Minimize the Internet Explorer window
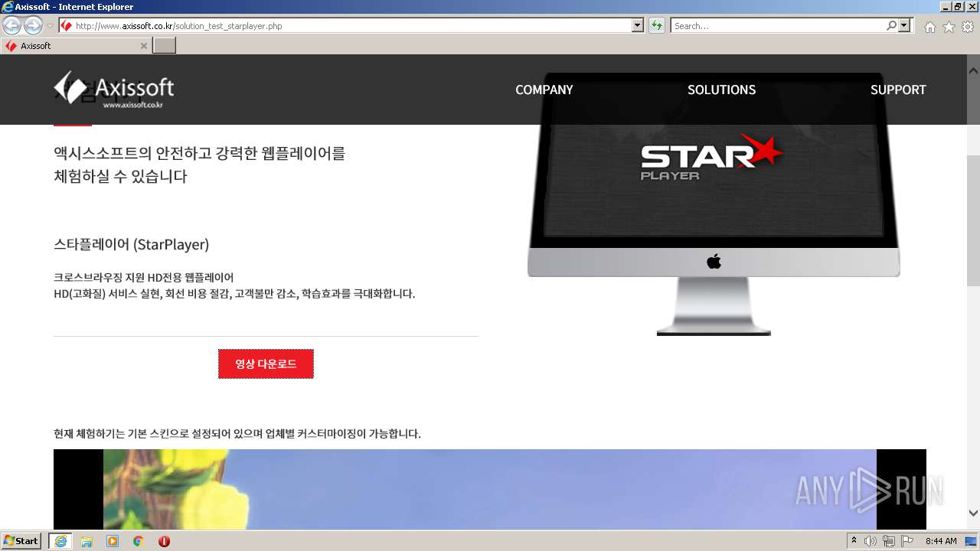 coord(946,7)
